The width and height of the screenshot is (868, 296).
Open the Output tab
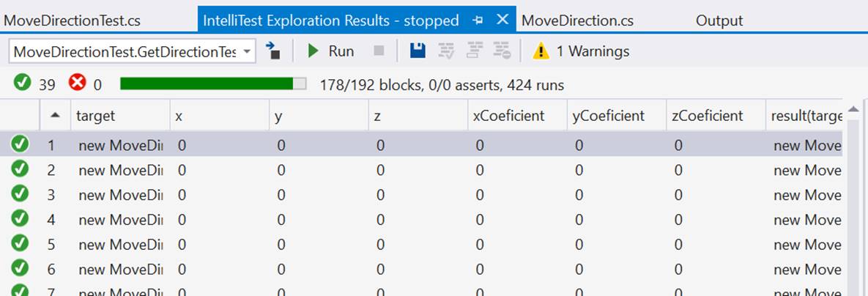pyautogui.click(x=719, y=21)
